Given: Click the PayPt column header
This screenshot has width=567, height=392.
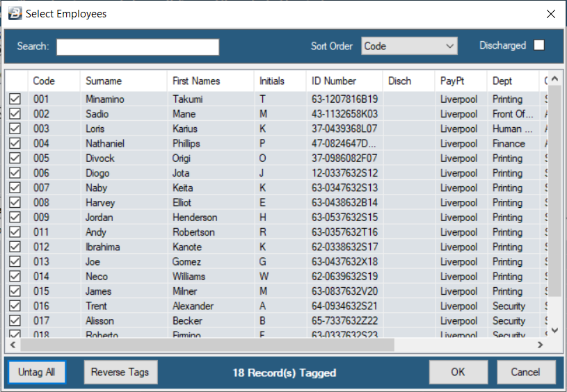Looking at the screenshot, I should tap(461, 81).
